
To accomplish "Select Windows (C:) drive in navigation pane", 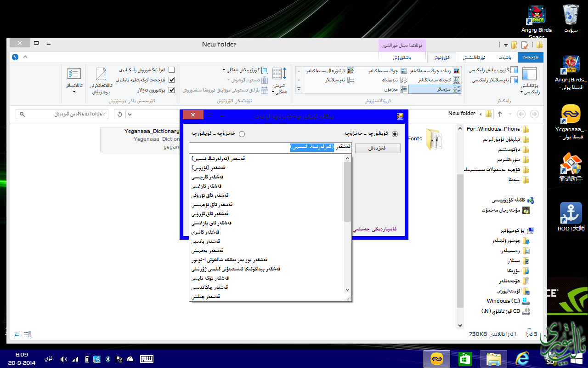I will coord(508,301).
